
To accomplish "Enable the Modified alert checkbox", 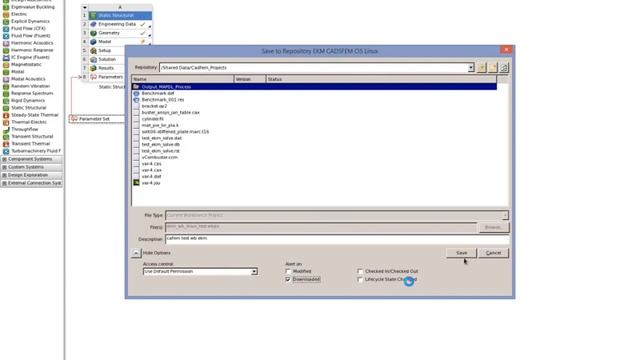I will point(288,271).
